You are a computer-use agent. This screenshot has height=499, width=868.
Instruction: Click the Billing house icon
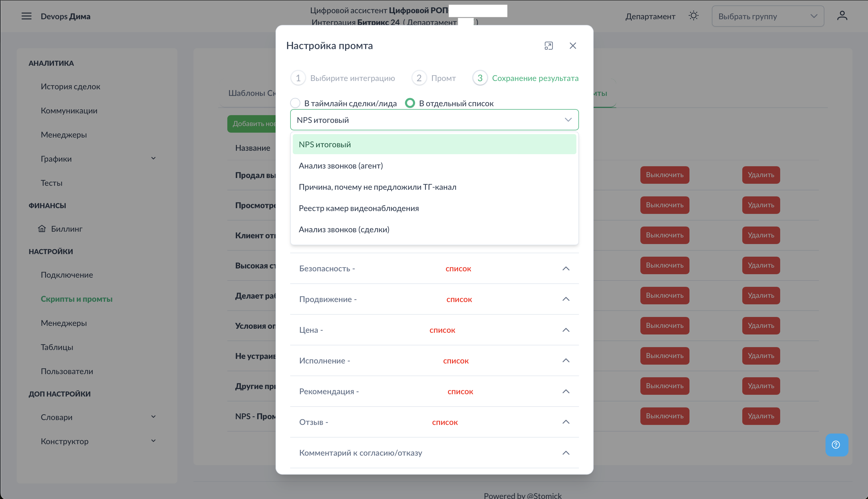(42, 229)
